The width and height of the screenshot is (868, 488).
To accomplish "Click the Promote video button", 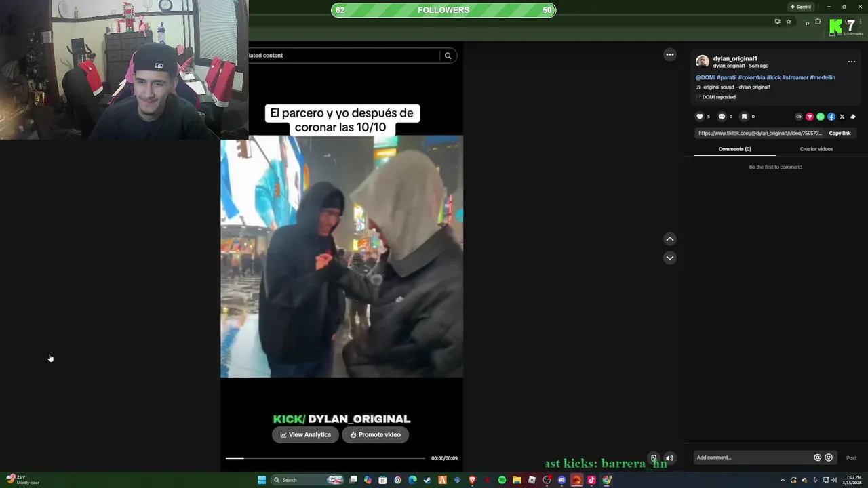I will [375, 434].
